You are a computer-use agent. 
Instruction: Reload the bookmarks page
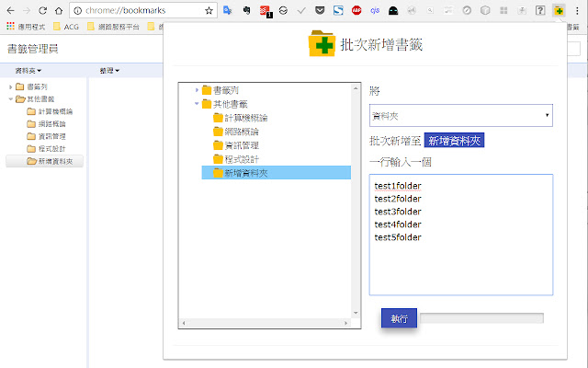tap(42, 10)
